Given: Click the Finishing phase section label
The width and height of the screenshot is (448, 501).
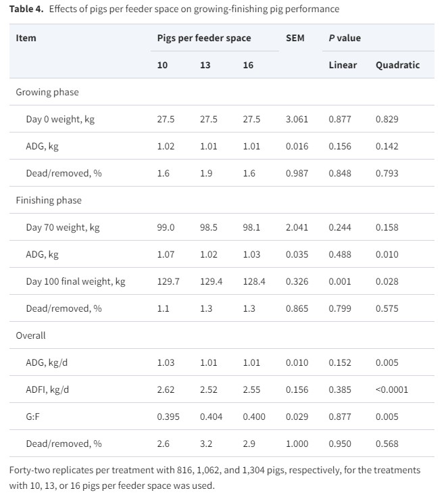Looking at the screenshot, I should click(x=49, y=200).
